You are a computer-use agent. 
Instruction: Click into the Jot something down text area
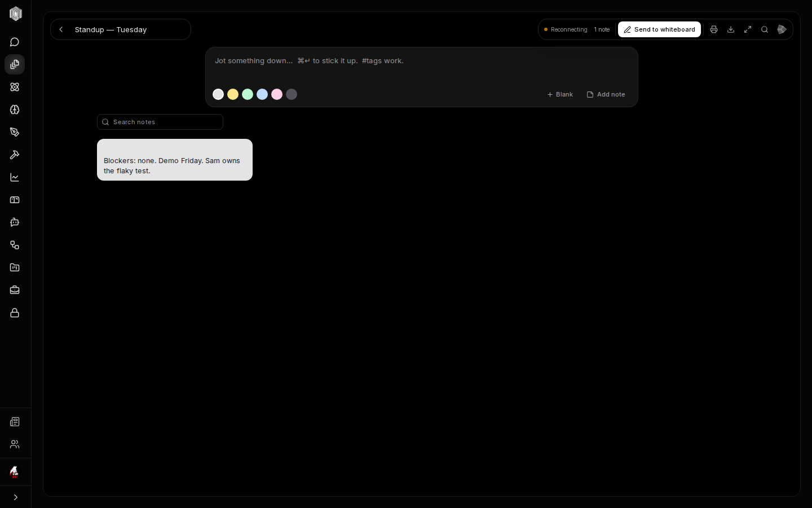coord(422,66)
